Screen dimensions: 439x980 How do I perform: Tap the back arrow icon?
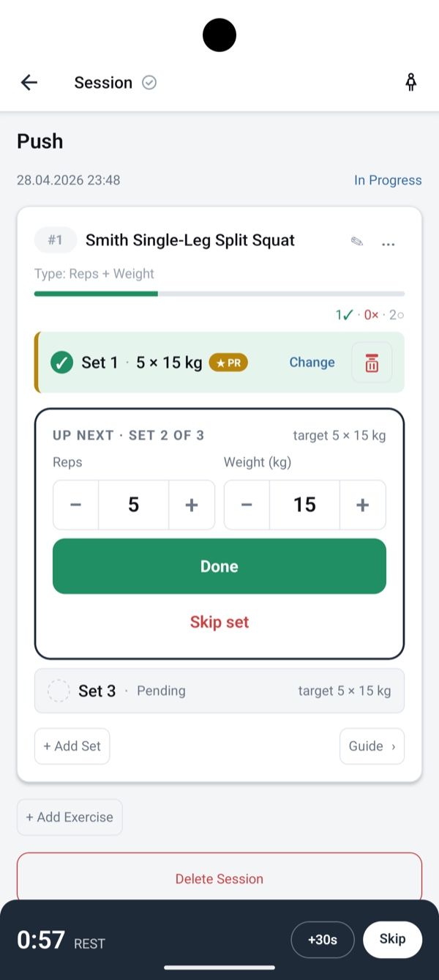(x=29, y=83)
